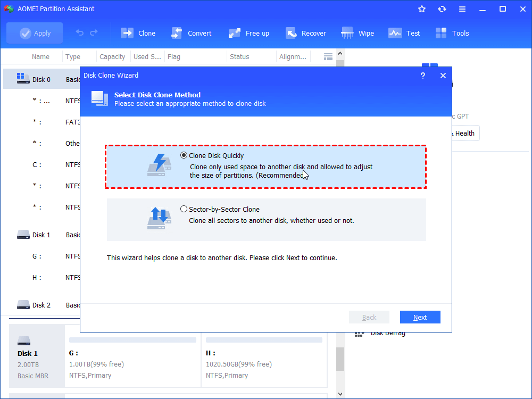Select Disk 0 row in disk list
The height and width of the screenshot is (399, 532).
click(x=41, y=79)
